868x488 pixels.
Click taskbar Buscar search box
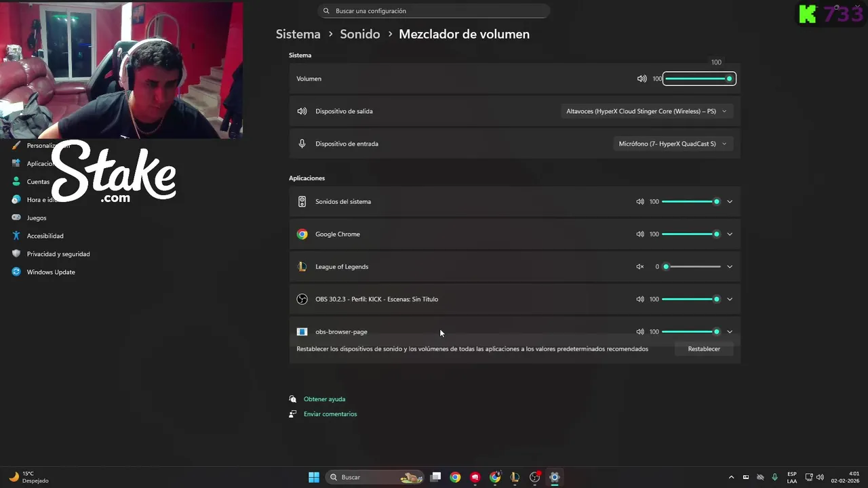pyautogui.click(x=375, y=477)
